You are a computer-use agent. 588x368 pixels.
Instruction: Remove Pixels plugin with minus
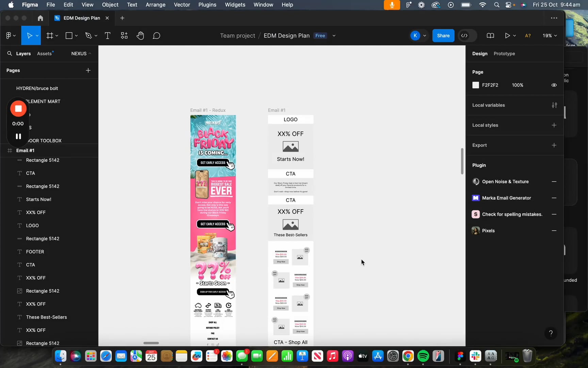point(554,231)
